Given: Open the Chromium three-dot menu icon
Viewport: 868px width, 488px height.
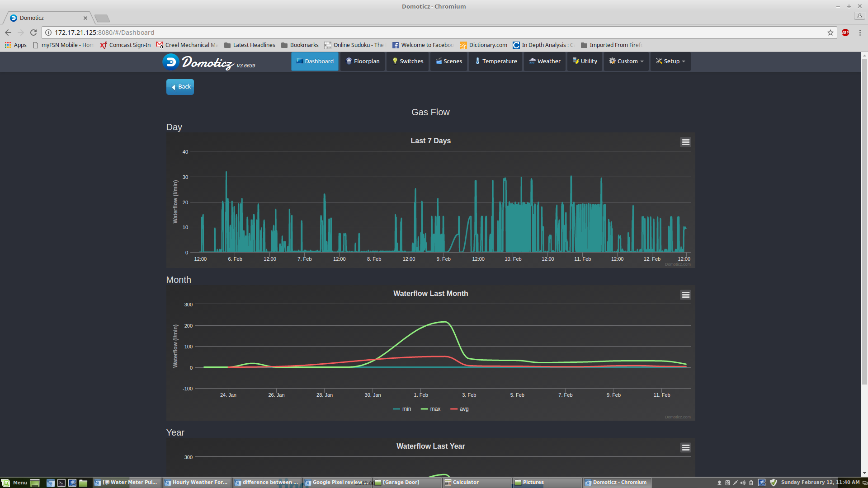Looking at the screenshot, I should (860, 33).
